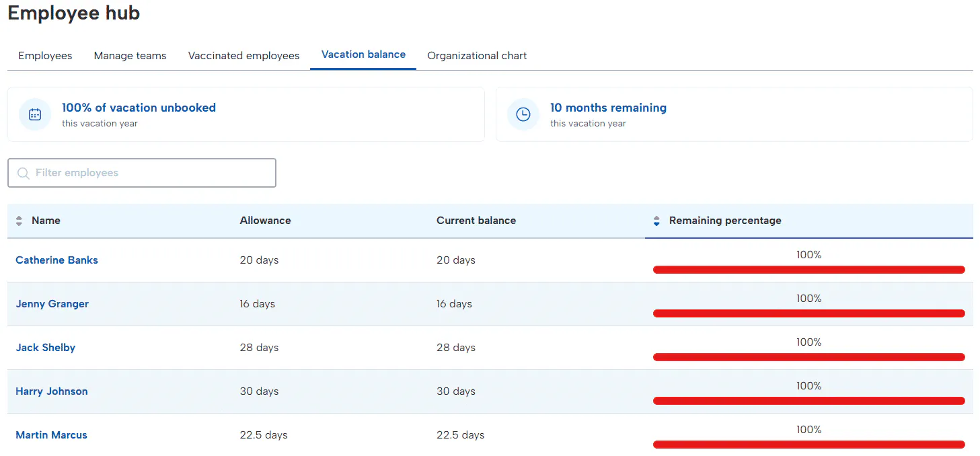Go to Vaccinated employees tab

(243, 56)
